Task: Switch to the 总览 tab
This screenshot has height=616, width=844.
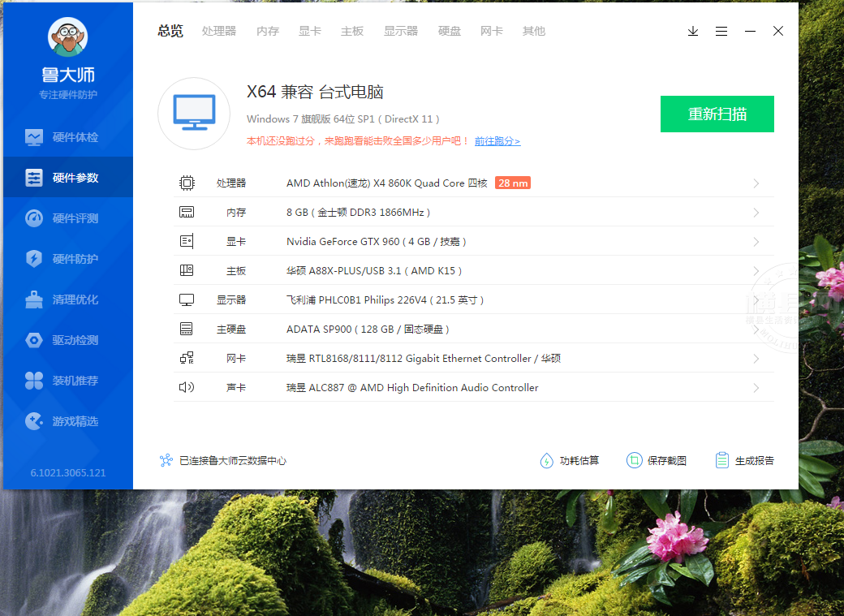Action: [x=170, y=31]
